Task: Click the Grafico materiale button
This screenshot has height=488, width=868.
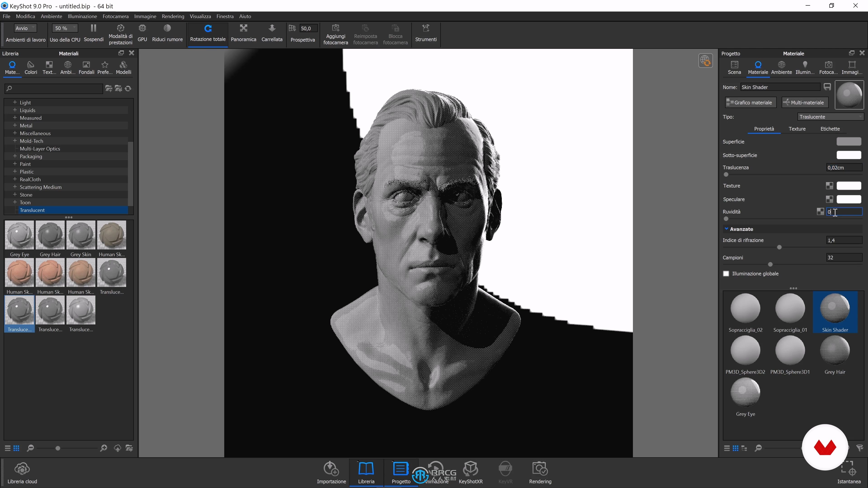Action: click(x=750, y=102)
